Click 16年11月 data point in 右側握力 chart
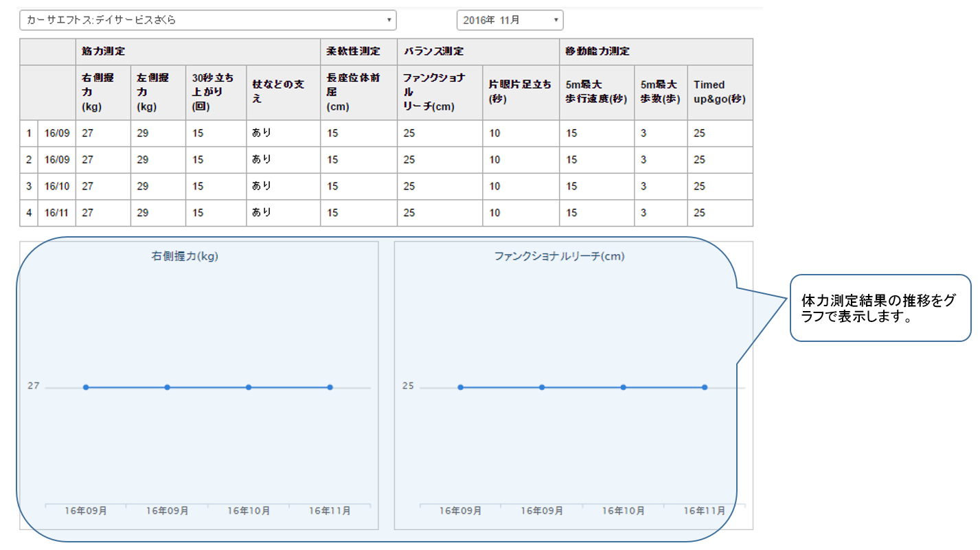Screen dimensions: 980x550 (x=330, y=387)
